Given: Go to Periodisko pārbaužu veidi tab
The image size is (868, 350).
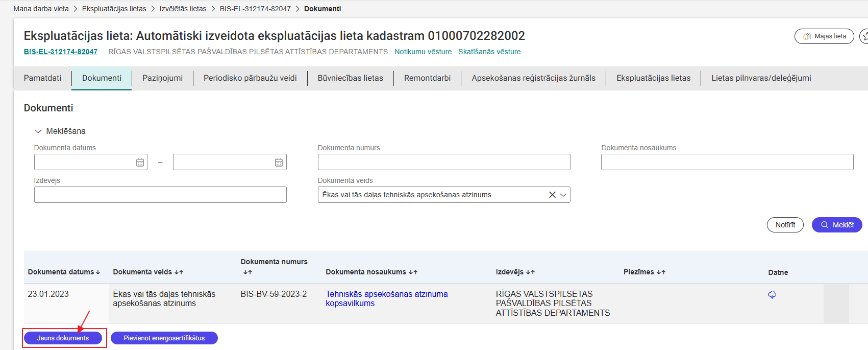Looking at the screenshot, I should click(250, 78).
